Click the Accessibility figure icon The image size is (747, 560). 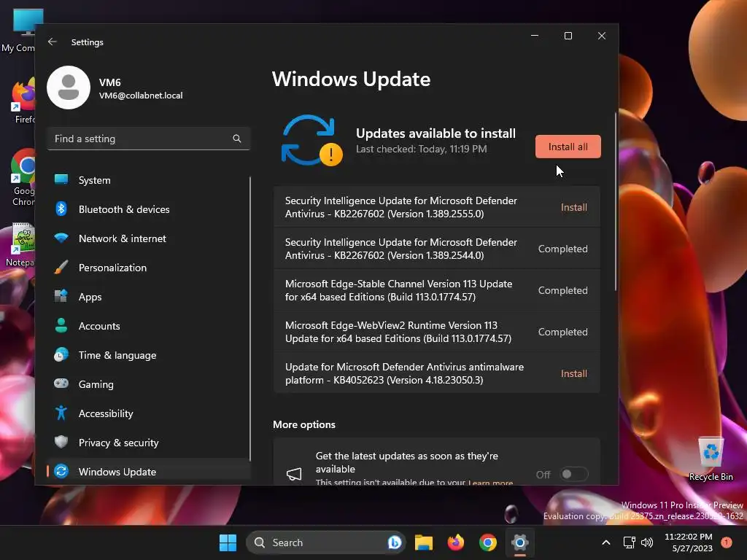61,413
